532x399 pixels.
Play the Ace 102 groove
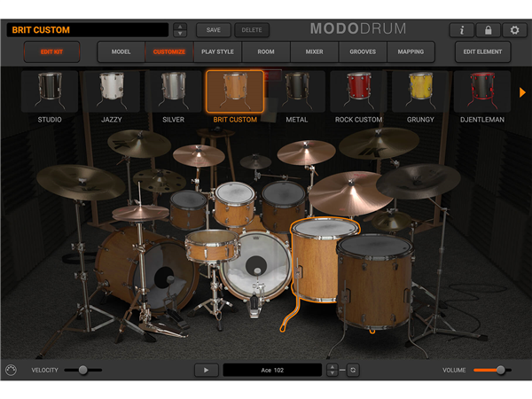click(x=206, y=370)
